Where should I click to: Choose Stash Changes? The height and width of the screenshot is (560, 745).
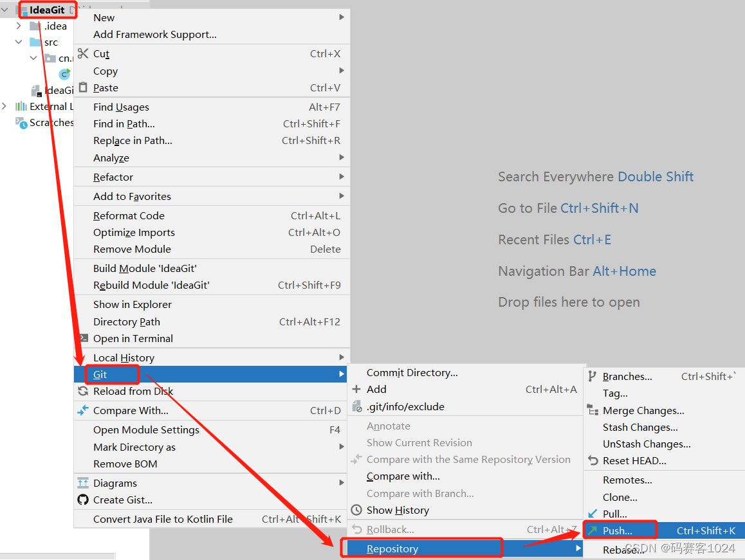click(664, 427)
